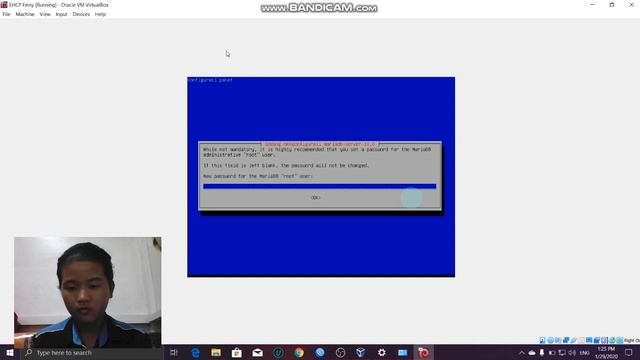Screen dimensions: 640x360
Task: Open Settings gear on taskbar
Action: click(x=382, y=353)
